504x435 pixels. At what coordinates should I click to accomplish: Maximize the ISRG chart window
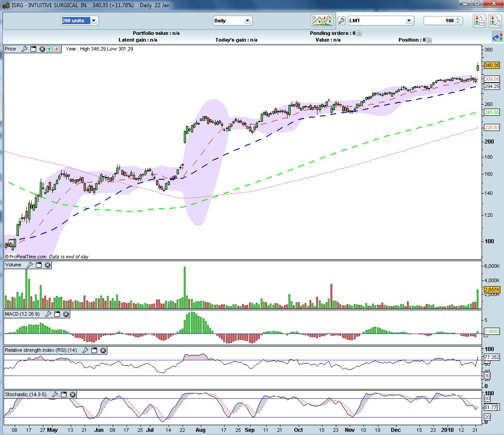[x=477, y=4]
